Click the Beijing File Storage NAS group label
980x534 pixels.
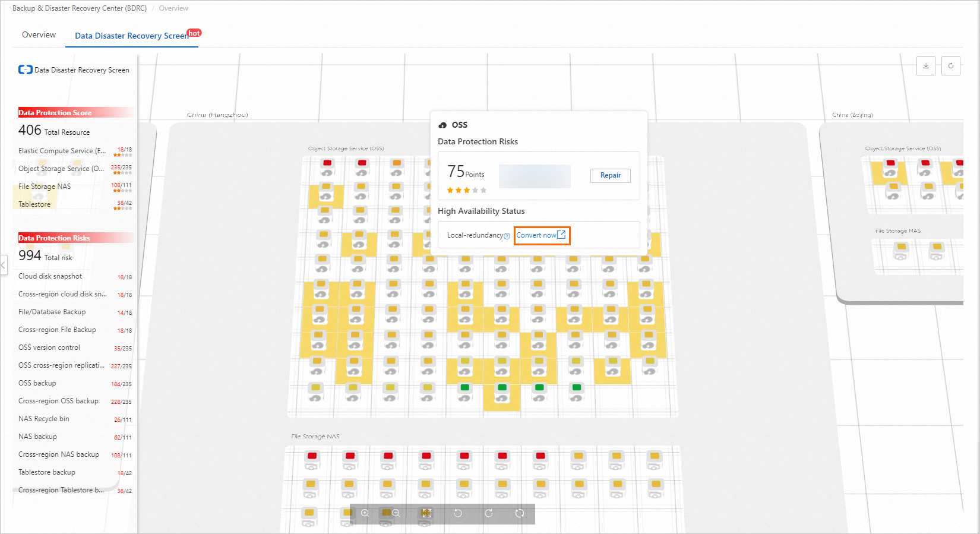point(898,231)
